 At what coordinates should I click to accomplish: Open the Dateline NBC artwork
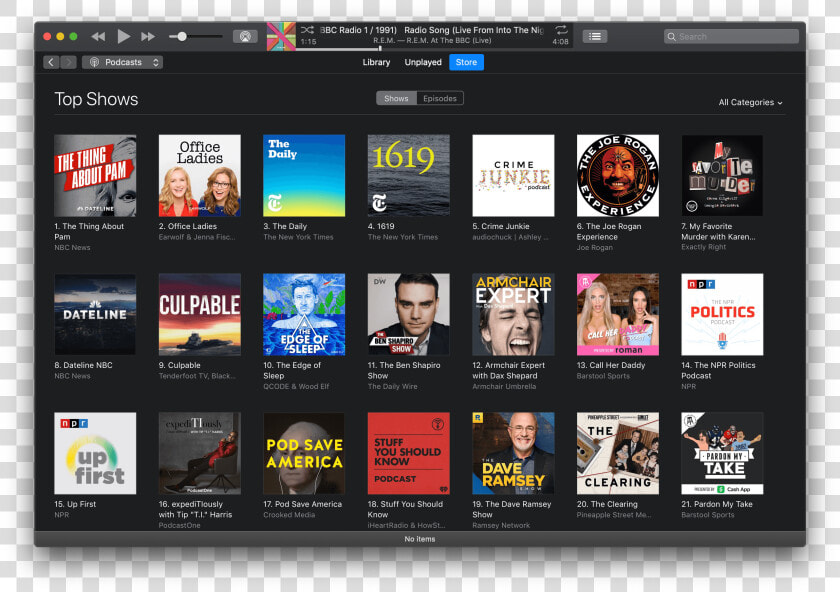click(x=95, y=314)
